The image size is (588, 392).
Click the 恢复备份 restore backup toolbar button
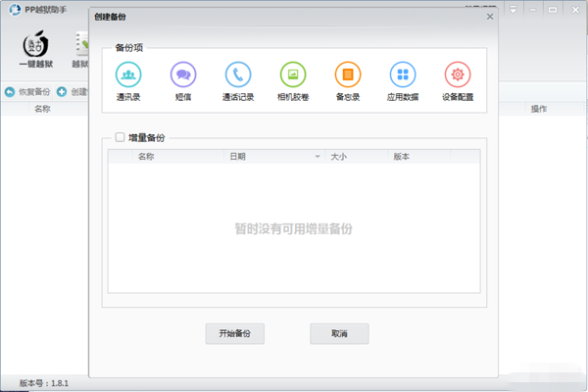click(x=27, y=91)
